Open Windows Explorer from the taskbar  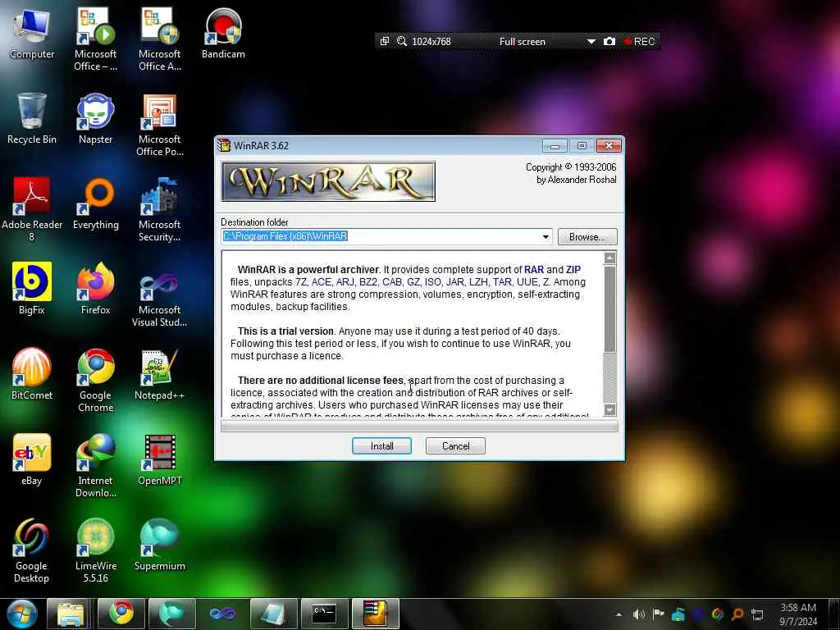click(71, 614)
